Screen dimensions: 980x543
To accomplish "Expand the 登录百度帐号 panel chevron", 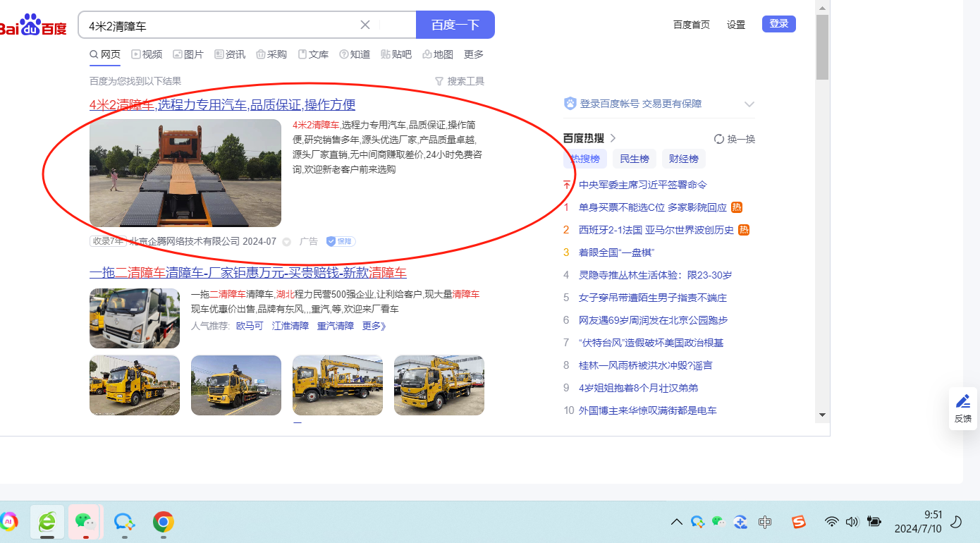I will click(749, 104).
